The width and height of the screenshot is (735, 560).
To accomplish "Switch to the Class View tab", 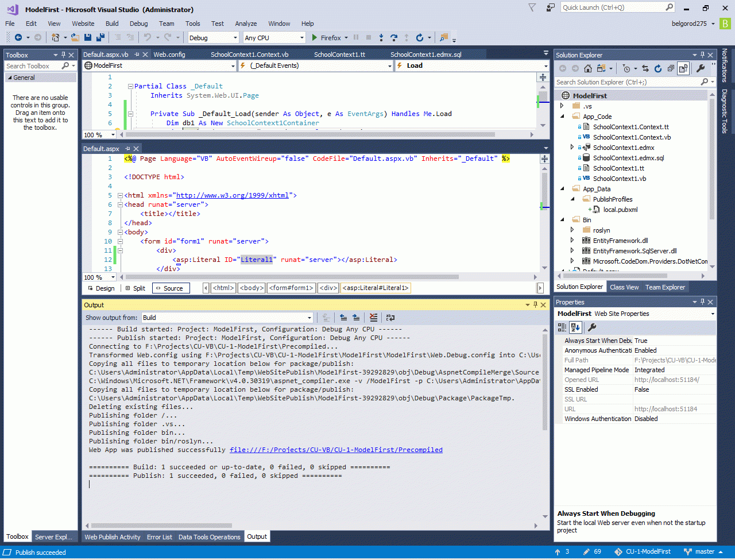I will (624, 287).
